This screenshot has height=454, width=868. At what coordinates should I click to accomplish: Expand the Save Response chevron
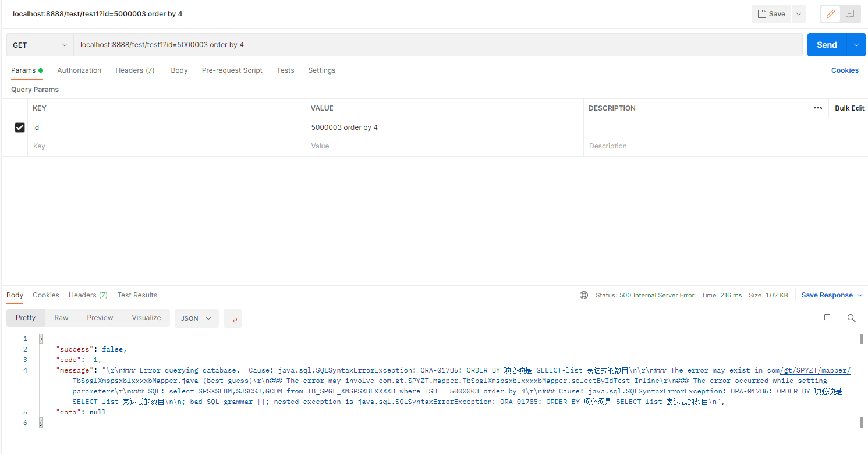859,295
